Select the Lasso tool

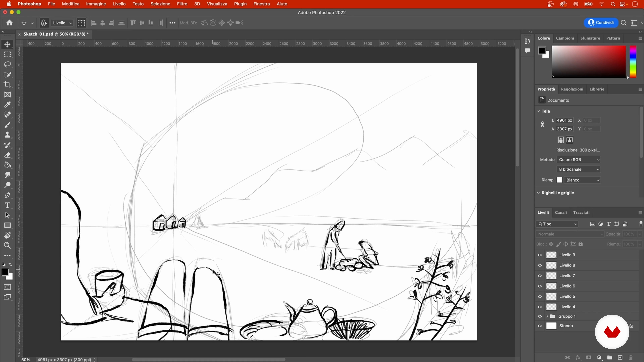click(7, 65)
